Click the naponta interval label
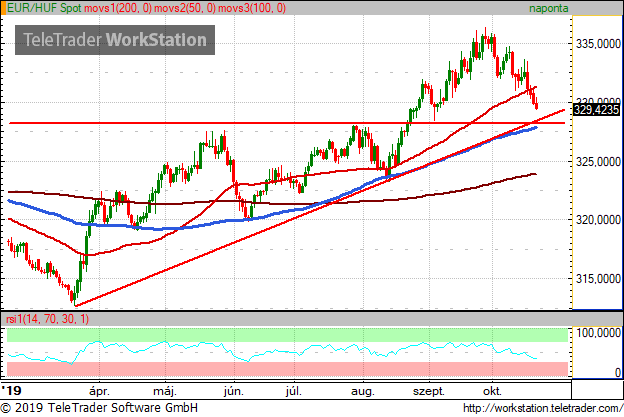The image size is (624, 417). (x=548, y=8)
